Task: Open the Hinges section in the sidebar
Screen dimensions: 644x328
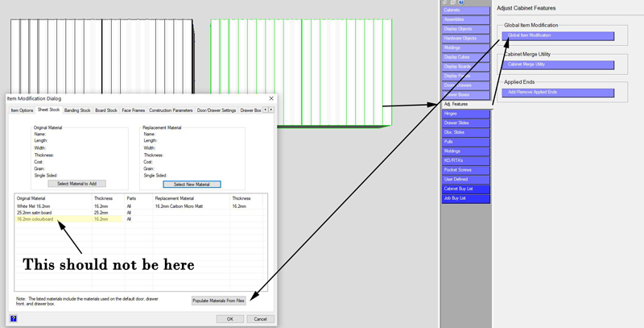Action: pos(466,114)
